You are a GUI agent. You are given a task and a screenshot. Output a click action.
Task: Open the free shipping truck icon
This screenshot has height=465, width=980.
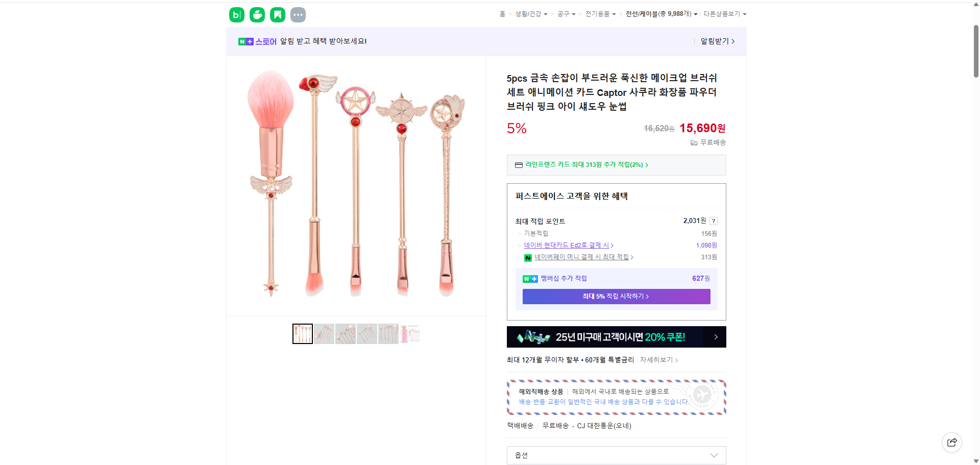coord(693,143)
